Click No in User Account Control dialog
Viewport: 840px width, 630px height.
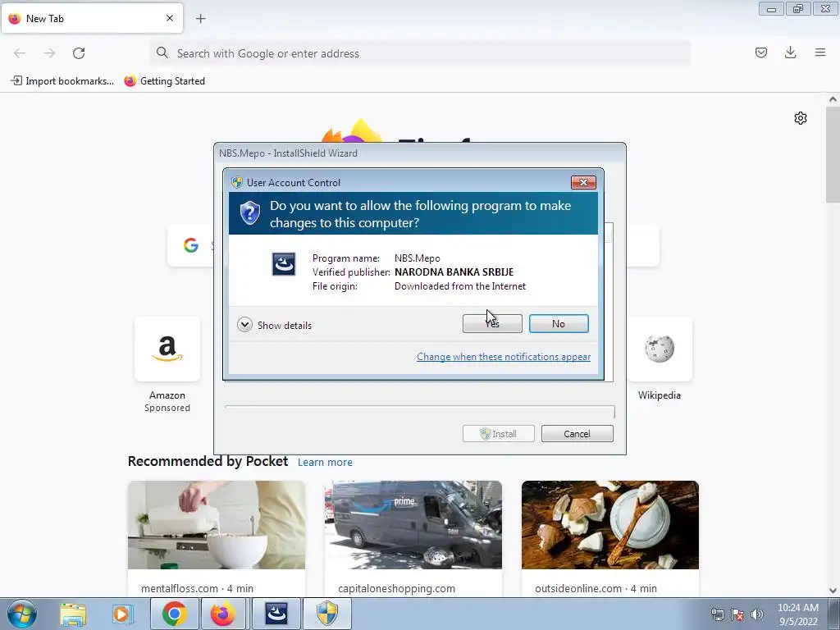click(559, 323)
